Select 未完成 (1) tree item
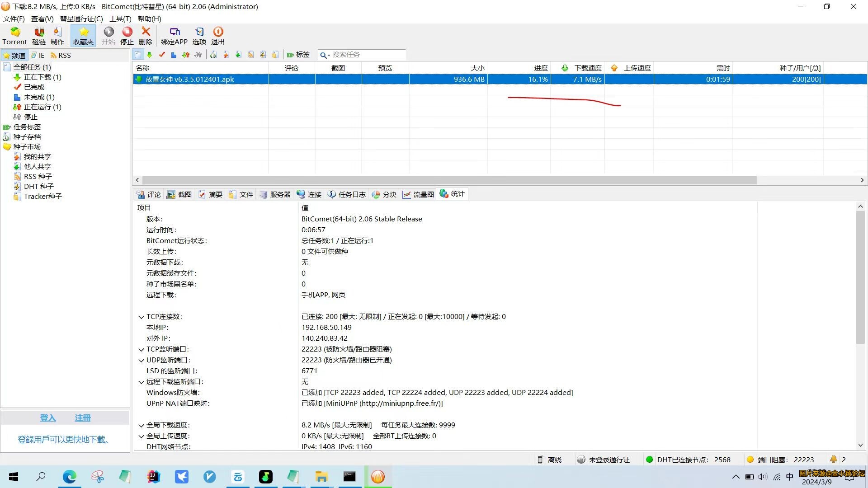This screenshot has height=488, width=868. 39,97
